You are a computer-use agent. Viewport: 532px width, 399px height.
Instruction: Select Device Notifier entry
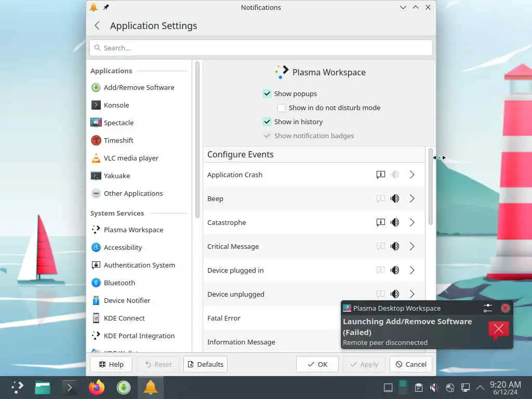coord(139,300)
